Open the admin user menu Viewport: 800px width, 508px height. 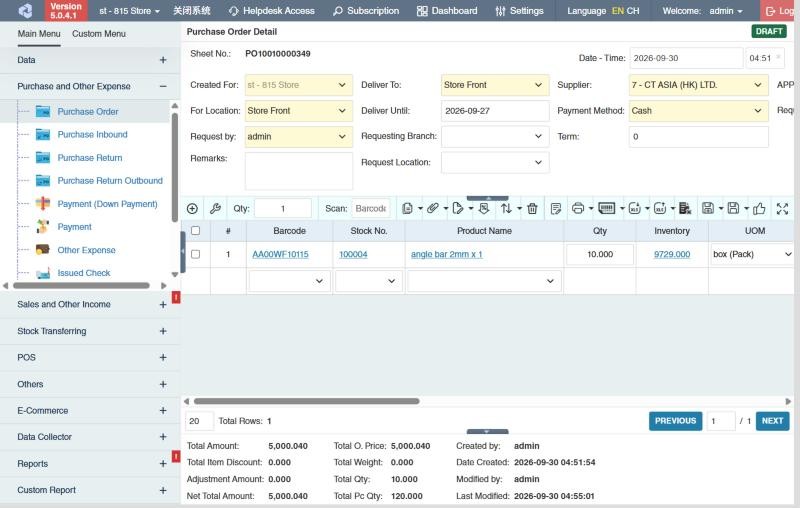tap(726, 11)
